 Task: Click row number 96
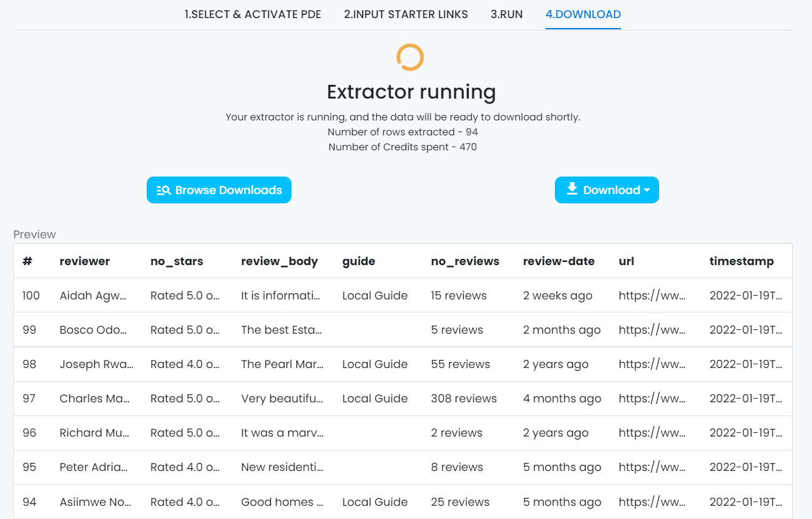tap(29, 433)
